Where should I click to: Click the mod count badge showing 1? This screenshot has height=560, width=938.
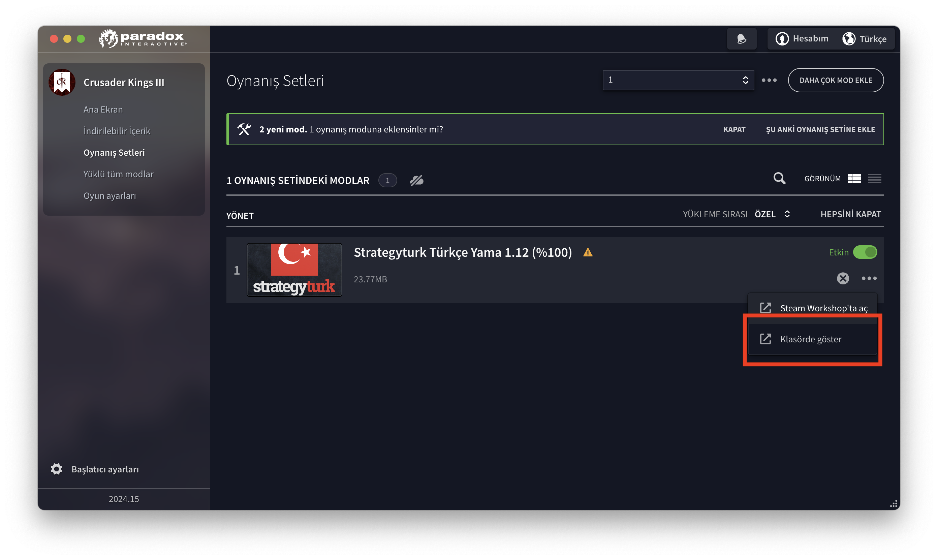tap(387, 180)
